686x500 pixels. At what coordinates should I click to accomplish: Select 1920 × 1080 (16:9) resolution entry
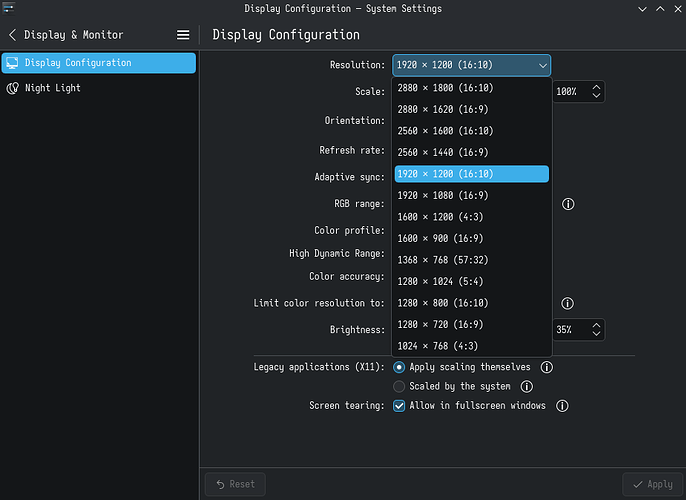442,195
